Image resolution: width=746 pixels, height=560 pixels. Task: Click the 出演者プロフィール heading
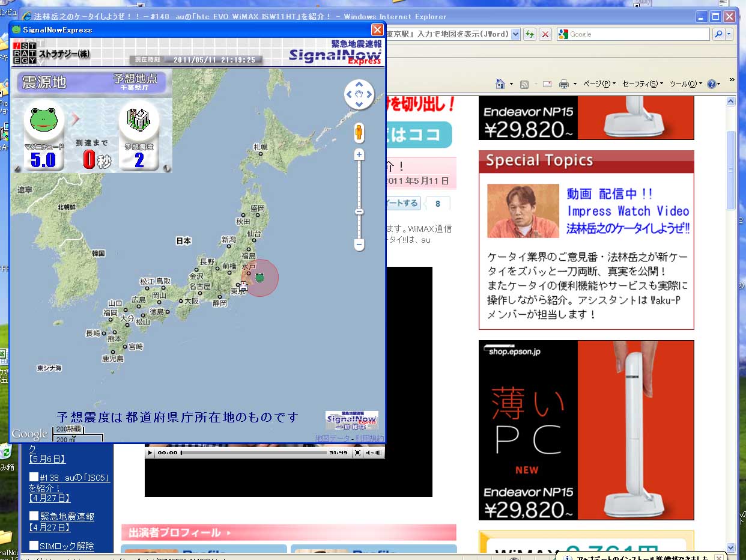click(175, 533)
